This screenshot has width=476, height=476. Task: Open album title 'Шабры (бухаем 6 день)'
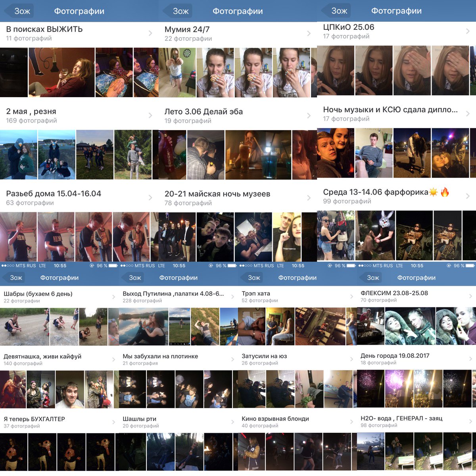point(38,294)
